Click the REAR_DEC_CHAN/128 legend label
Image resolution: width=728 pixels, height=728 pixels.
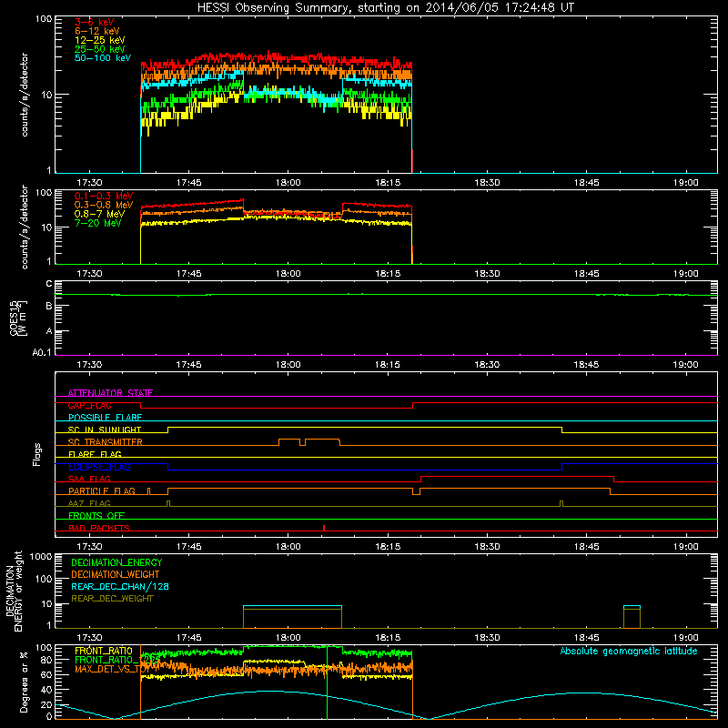120,586
